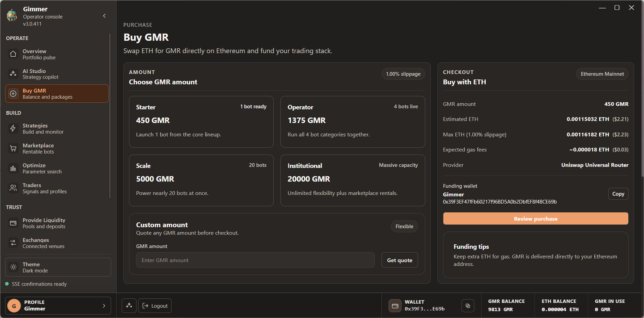Screen dimensions: 644x318
Task: Select the Buy GMR plus icon
Action: (x=13, y=94)
